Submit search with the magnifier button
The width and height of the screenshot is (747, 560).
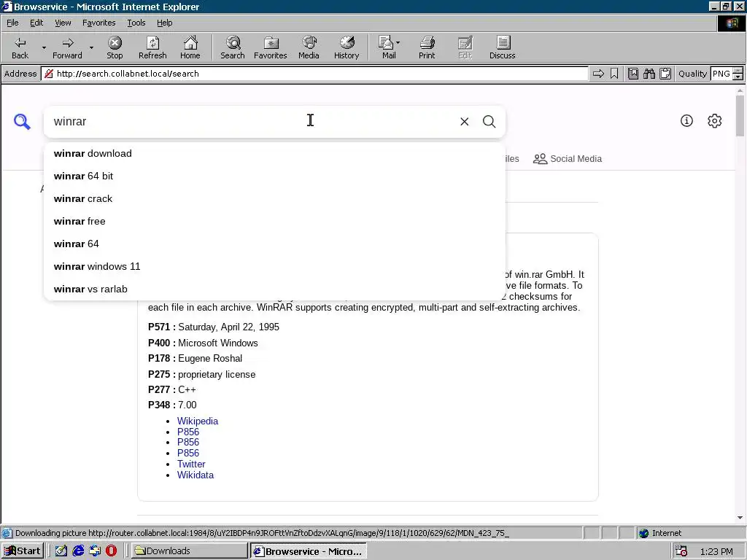pyautogui.click(x=489, y=122)
